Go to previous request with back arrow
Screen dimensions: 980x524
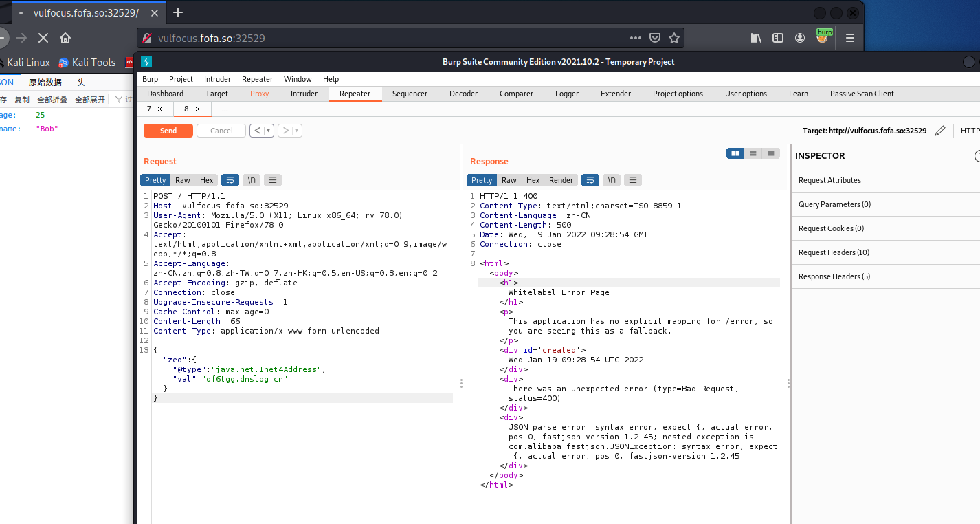point(256,131)
